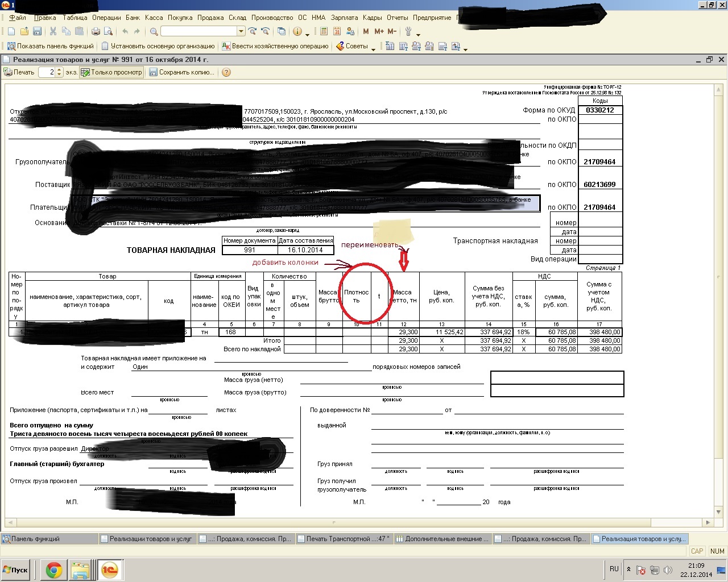Viewport: 728px width, 582px height.
Task: Expand the 'Советы' dropdown arrow
Action: (x=373, y=48)
